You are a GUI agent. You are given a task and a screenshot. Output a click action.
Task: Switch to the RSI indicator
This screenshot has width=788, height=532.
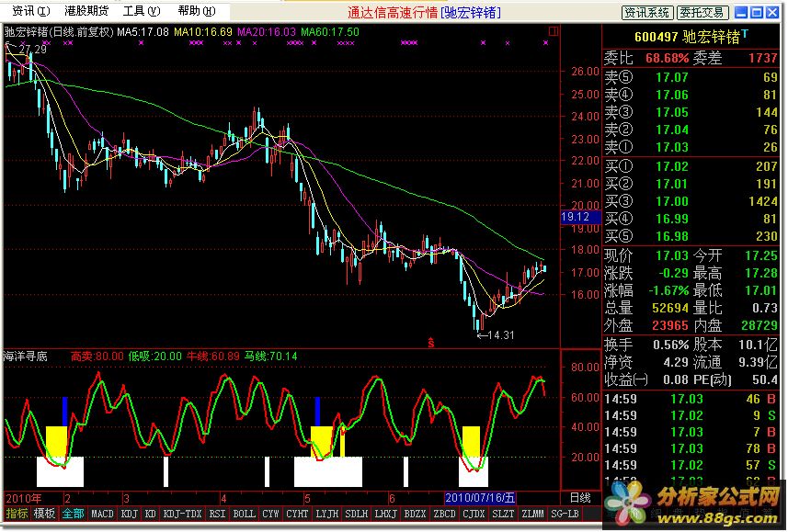point(217,514)
